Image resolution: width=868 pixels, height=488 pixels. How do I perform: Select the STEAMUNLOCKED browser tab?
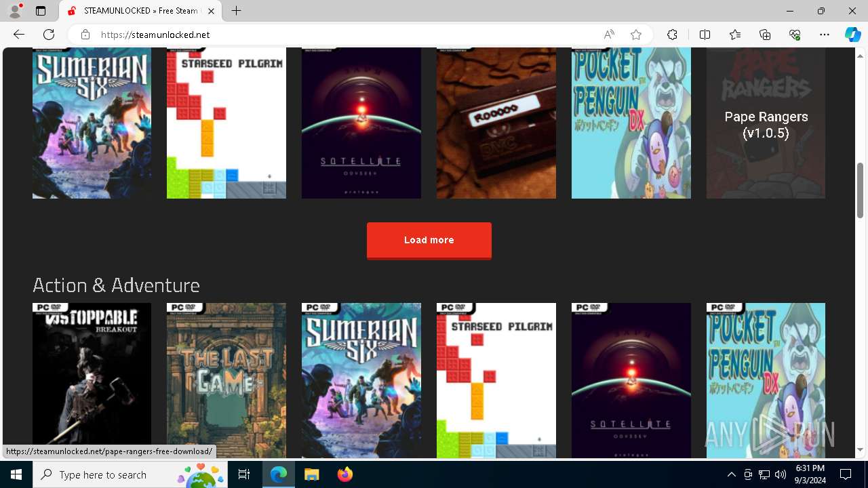click(141, 11)
